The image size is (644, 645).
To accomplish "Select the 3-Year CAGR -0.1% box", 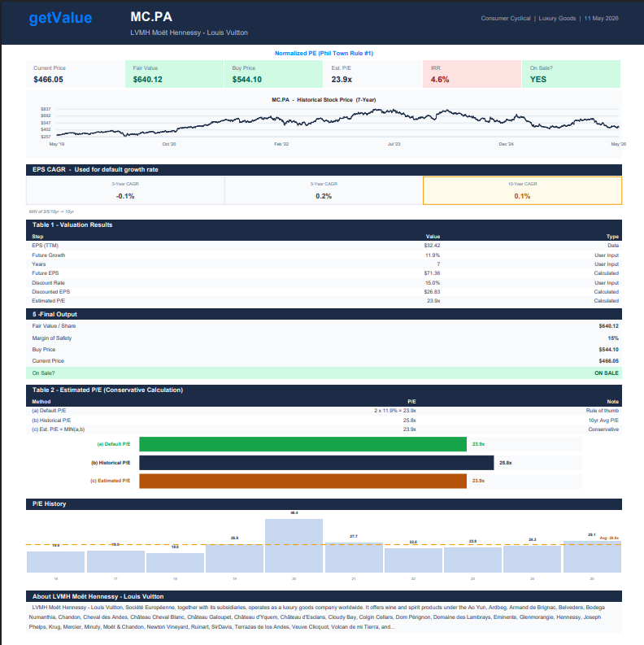I will tap(125, 190).
